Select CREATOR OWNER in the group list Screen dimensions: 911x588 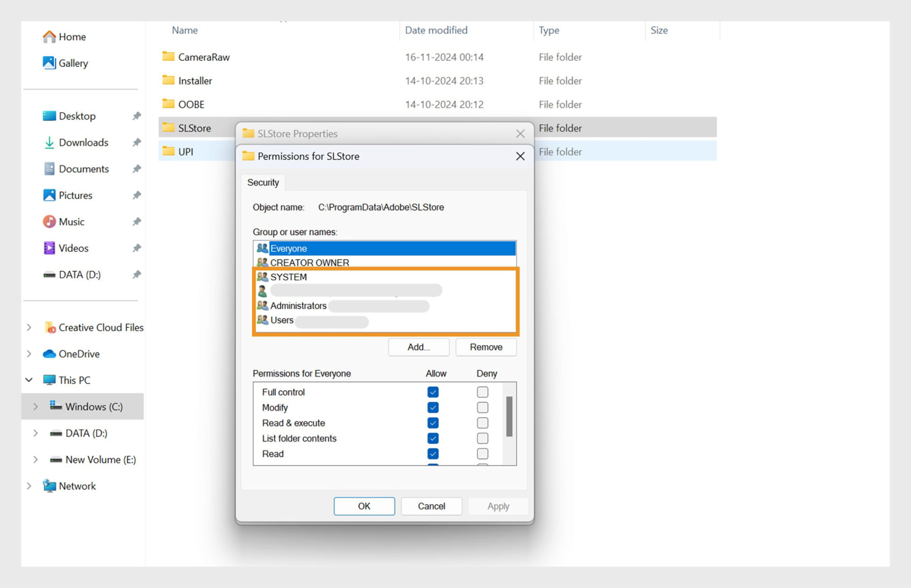(x=309, y=262)
